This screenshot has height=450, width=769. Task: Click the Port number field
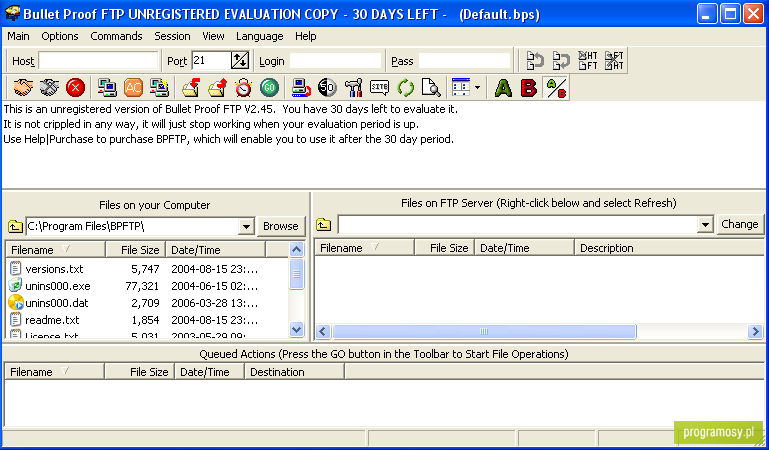coord(211,61)
